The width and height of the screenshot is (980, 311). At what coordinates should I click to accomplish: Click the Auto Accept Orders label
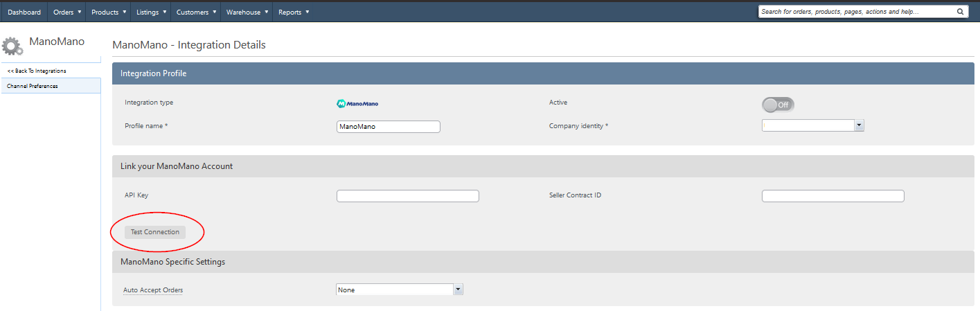coord(153,290)
